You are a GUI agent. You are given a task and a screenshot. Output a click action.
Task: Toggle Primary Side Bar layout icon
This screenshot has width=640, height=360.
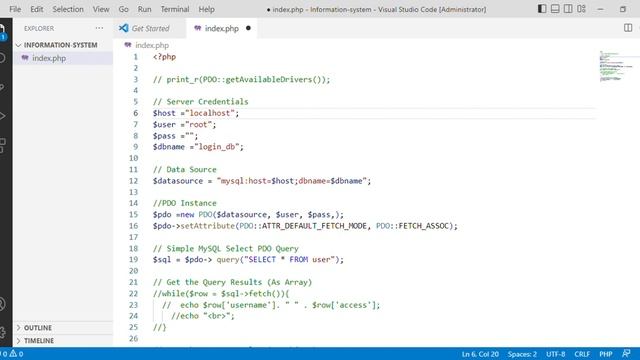[542, 9]
